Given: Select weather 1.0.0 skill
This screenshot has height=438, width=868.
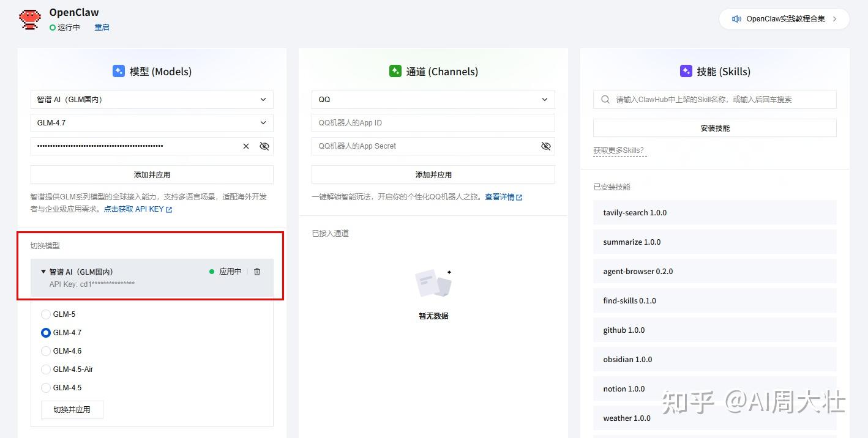Looking at the screenshot, I should [x=715, y=418].
